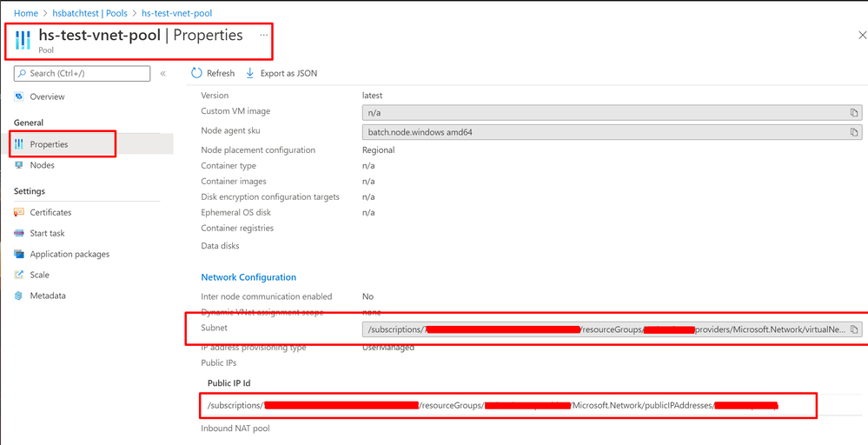Open the more options ellipsis menu

coord(264,36)
